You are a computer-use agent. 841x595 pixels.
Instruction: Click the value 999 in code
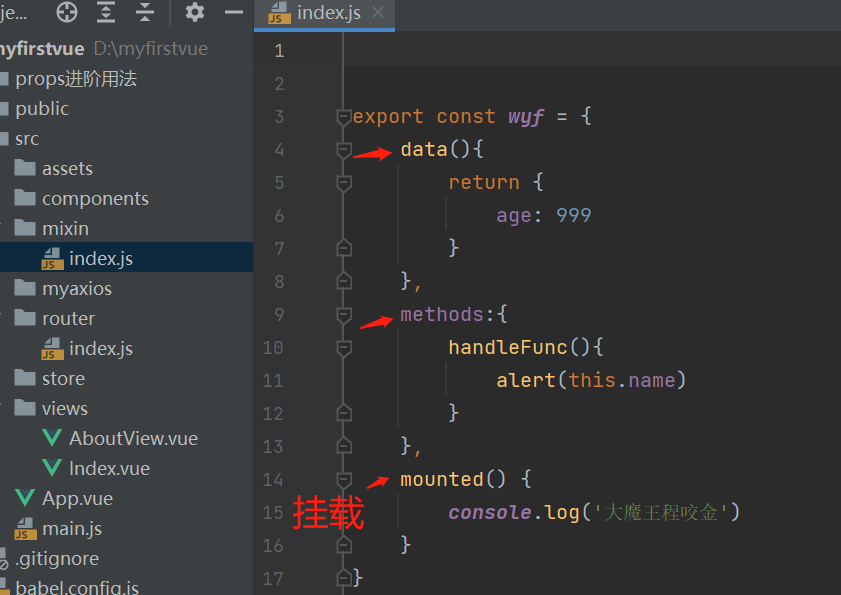[573, 216]
